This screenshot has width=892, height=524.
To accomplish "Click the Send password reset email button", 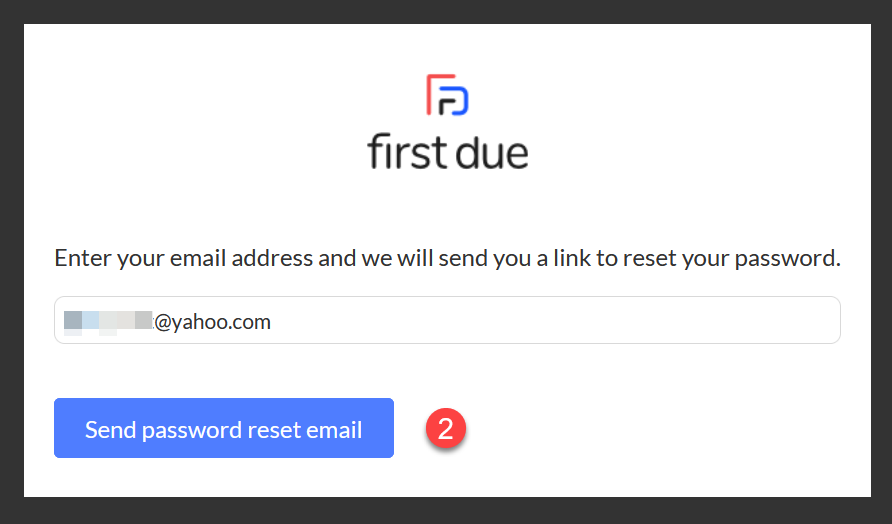I will coord(224,428).
